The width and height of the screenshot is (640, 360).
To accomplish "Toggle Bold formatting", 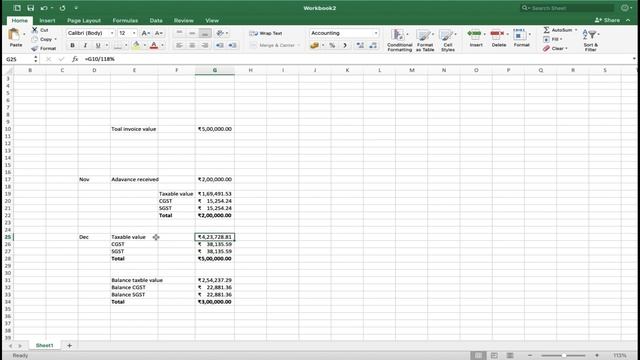I will (72, 45).
